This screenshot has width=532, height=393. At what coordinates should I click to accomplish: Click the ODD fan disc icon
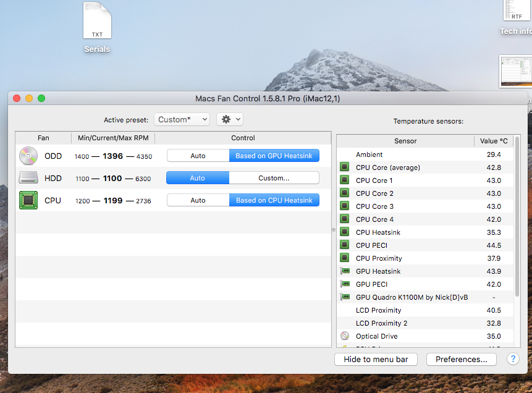pos(28,156)
